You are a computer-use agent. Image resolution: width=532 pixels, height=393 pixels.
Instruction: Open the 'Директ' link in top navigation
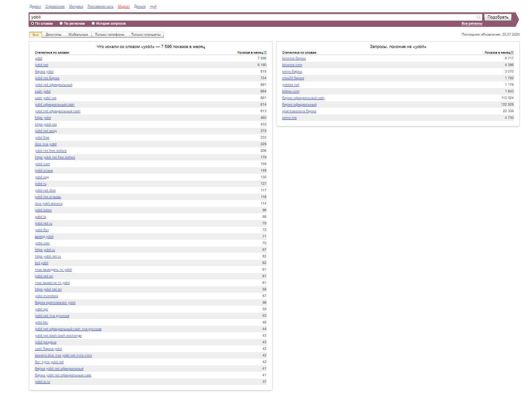click(35, 7)
